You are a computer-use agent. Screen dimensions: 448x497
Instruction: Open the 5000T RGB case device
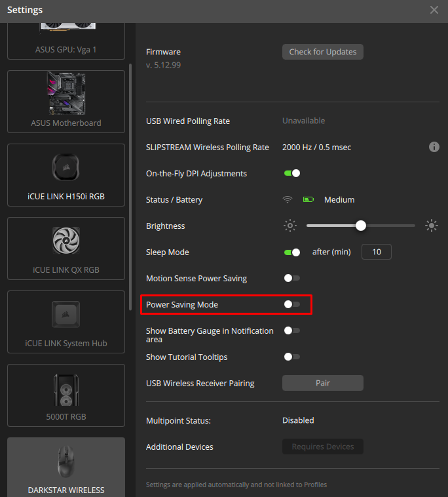tap(66, 395)
